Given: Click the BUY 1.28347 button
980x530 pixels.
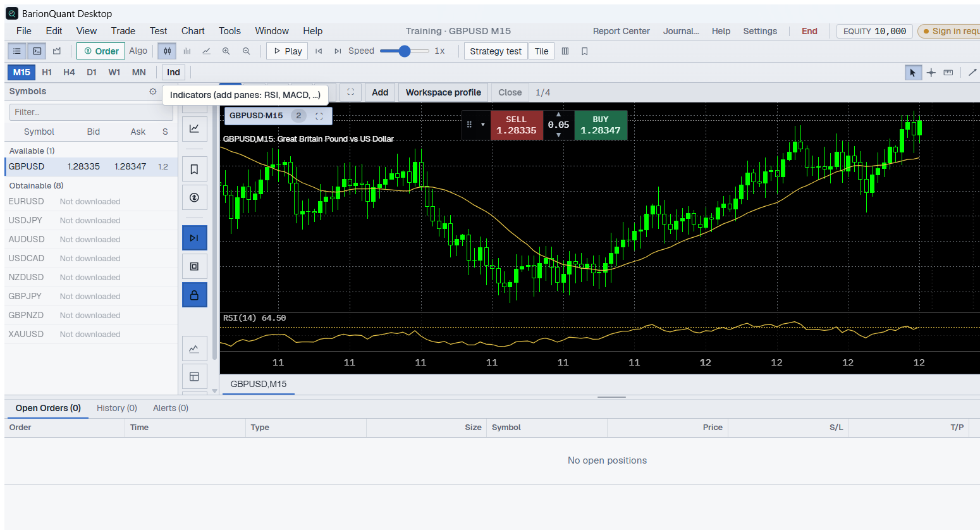Looking at the screenshot, I should pyautogui.click(x=601, y=125).
